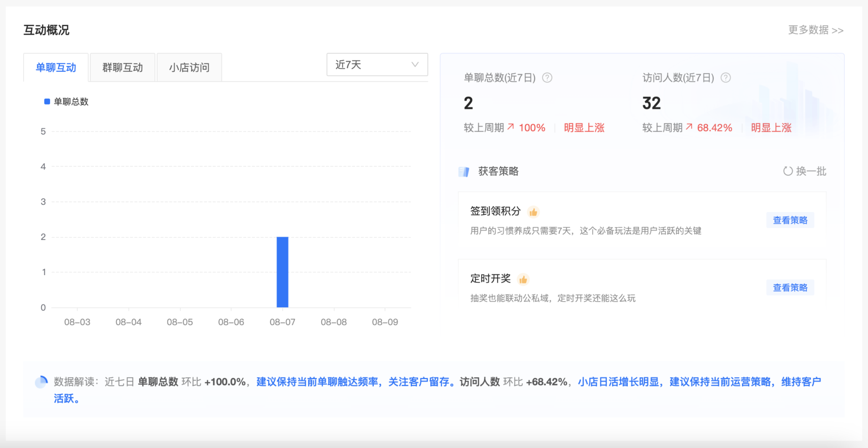868x448 pixels.
Task: Click the 100% growth figure
Action: [x=532, y=128]
